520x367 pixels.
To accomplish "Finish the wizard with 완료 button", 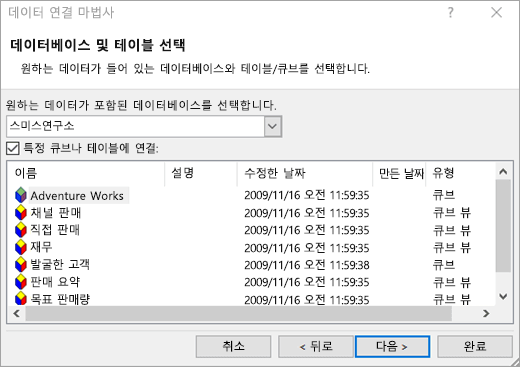I will (x=475, y=346).
